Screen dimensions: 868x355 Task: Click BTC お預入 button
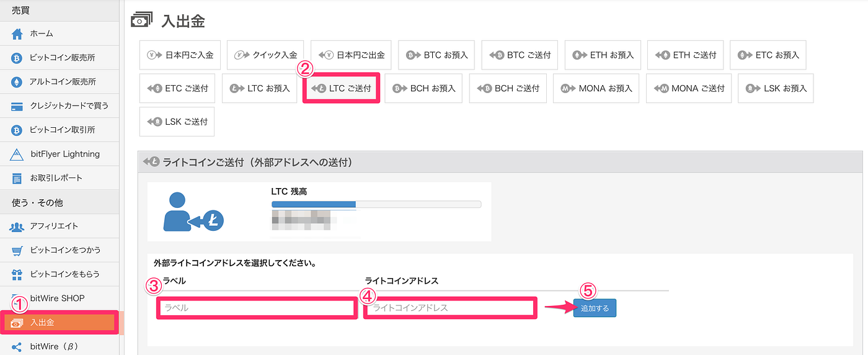click(436, 55)
